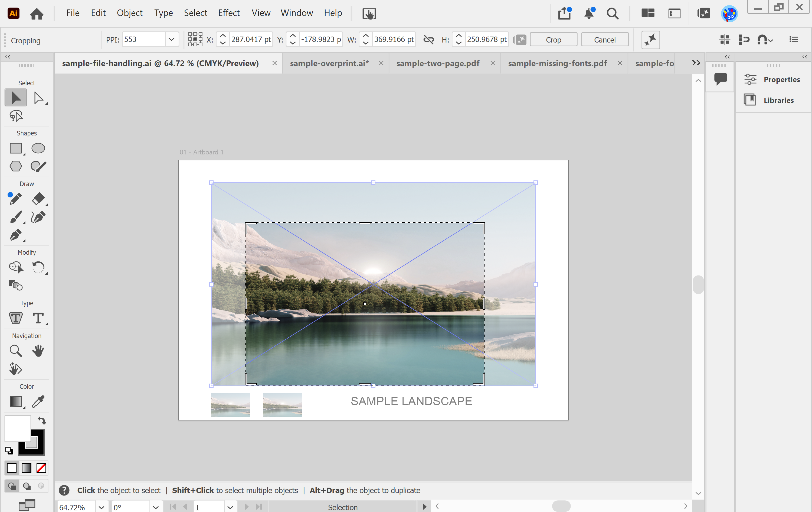Select the Direct Selection tool
This screenshot has height=512, width=812.
38,98
